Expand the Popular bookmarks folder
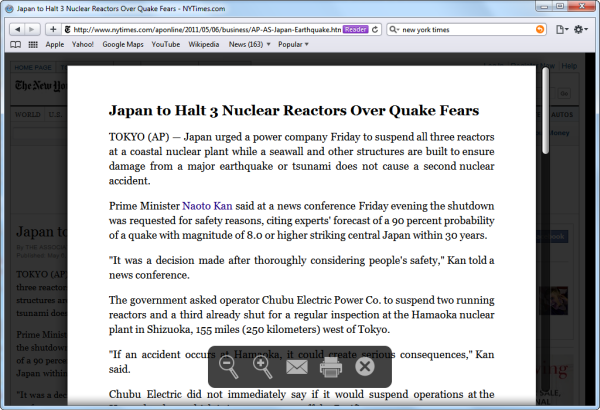The width and height of the screenshot is (600, 410). pyautogui.click(x=293, y=44)
